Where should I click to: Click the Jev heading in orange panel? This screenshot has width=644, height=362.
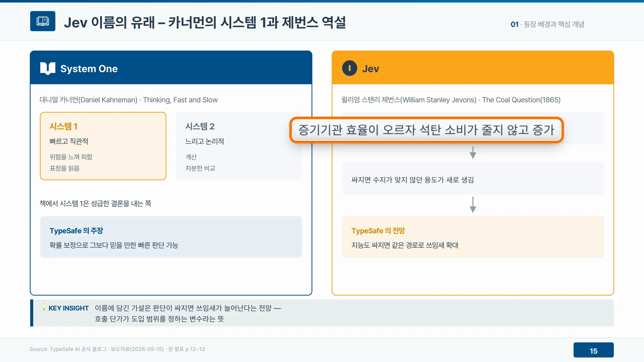tap(371, 69)
